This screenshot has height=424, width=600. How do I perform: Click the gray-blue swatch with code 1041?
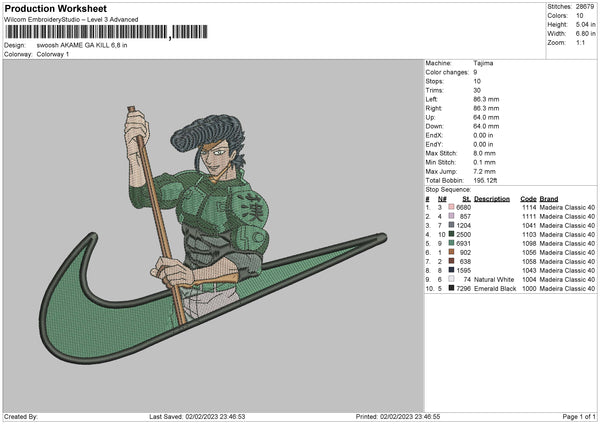[x=451, y=225]
